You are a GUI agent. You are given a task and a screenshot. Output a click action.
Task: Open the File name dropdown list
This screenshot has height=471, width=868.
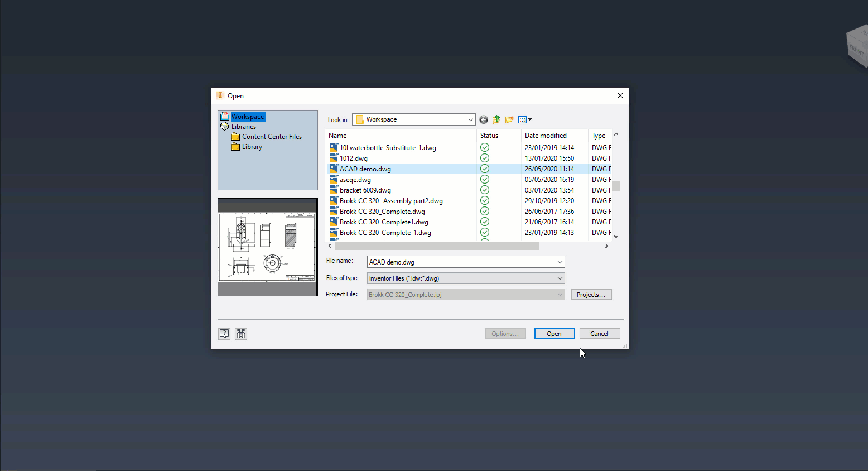560,262
